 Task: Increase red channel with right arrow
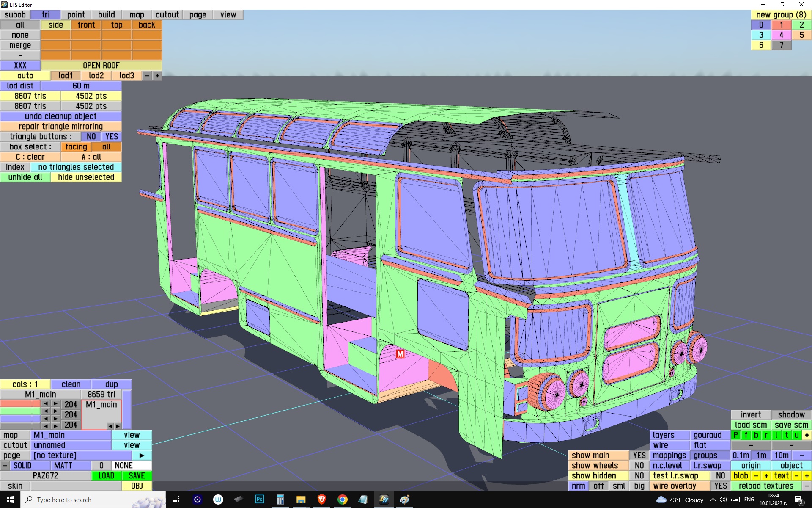[55, 404]
